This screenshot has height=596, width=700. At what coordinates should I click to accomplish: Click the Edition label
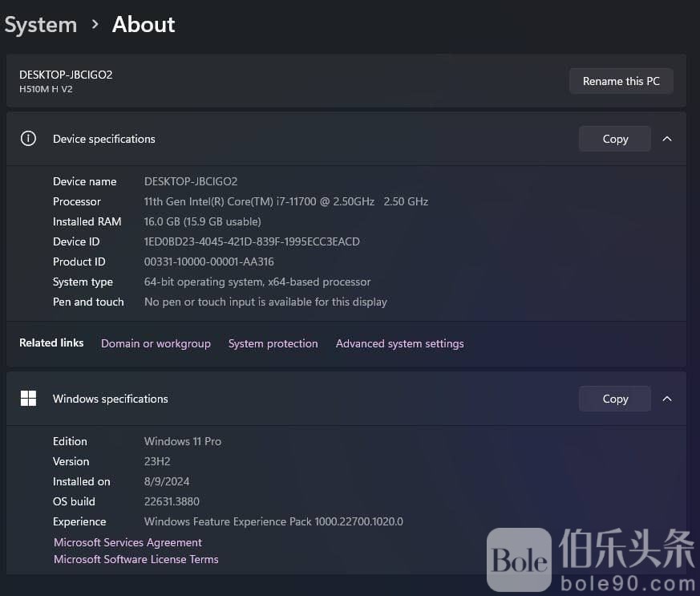(x=70, y=441)
